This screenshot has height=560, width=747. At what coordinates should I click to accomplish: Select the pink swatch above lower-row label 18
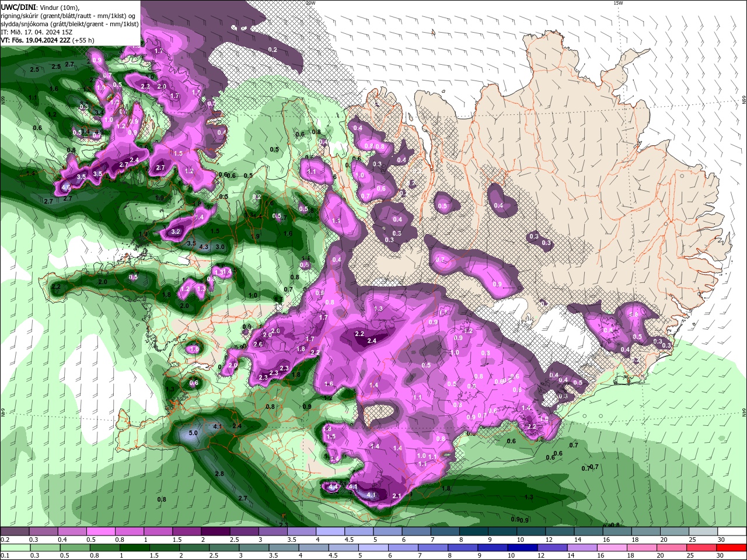pyautogui.click(x=642, y=548)
